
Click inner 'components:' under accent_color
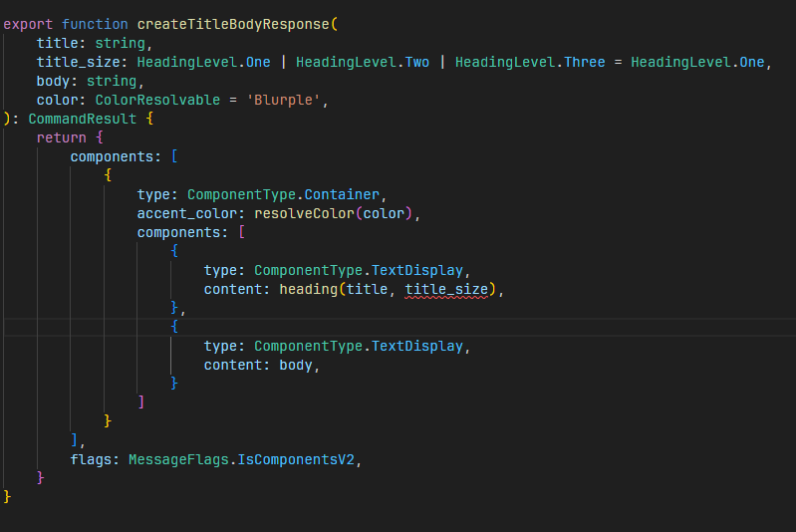[x=182, y=232]
